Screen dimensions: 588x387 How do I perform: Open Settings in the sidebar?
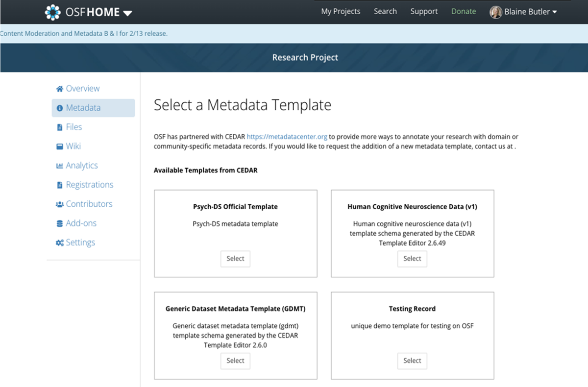pyautogui.click(x=80, y=242)
